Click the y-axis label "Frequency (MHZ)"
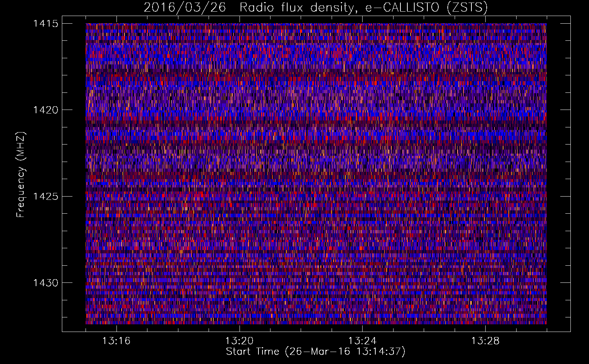 [x=21, y=175]
